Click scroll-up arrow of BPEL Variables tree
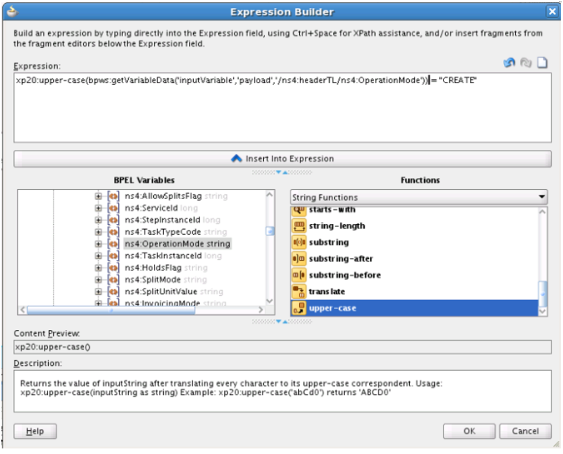This screenshot has height=454, width=563. click(x=270, y=195)
